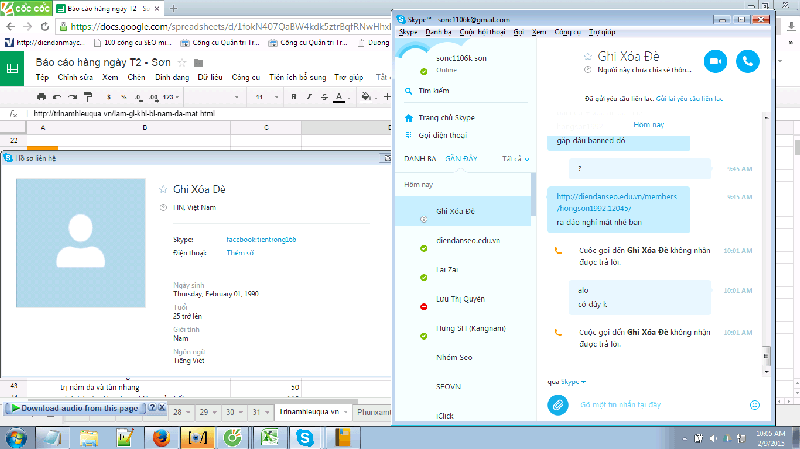This screenshot has width=800, height=449.
Task: Select the diendanseo.edu.vn contact
Action: coord(463,241)
